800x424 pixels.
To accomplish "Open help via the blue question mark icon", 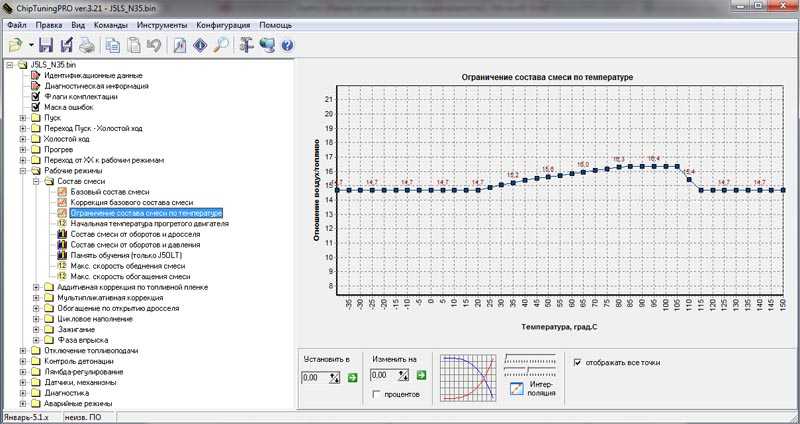I will (x=287, y=45).
